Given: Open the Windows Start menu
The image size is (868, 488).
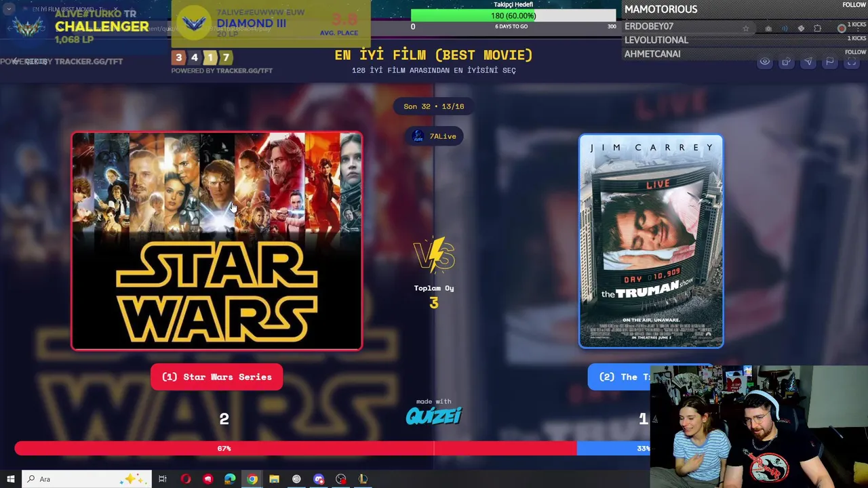Looking at the screenshot, I should coord(10,479).
